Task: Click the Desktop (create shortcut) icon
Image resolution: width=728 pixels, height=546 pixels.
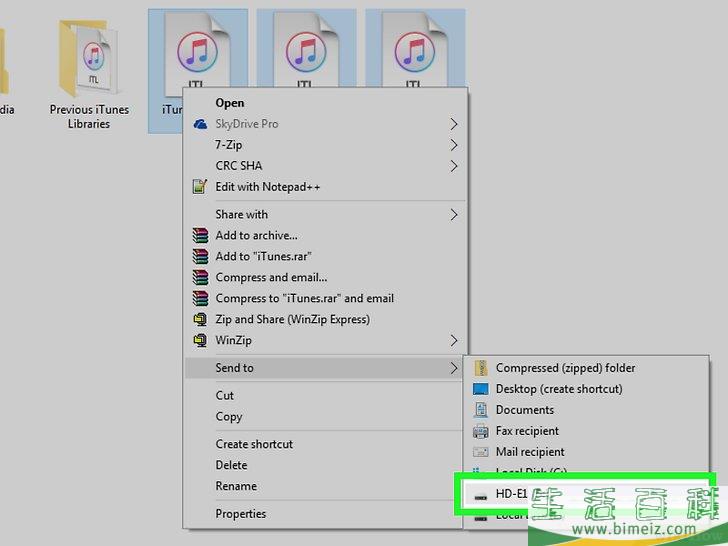Action: (481, 389)
